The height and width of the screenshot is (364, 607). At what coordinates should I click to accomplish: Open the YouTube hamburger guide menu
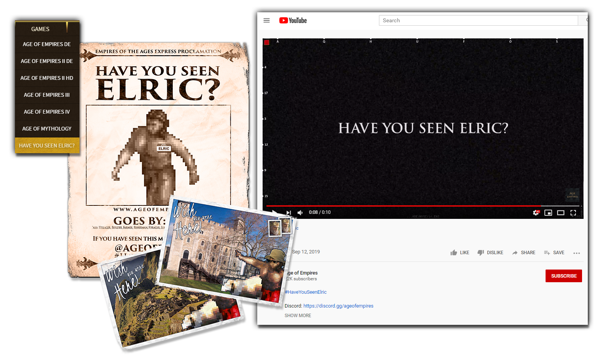tap(266, 20)
